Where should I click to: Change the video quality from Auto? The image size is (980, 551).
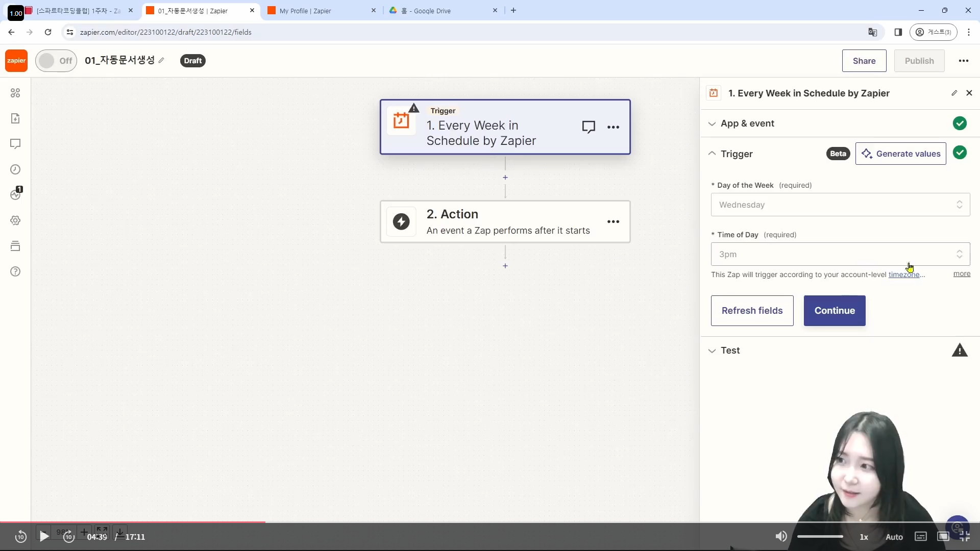click(x=894, y=537)
